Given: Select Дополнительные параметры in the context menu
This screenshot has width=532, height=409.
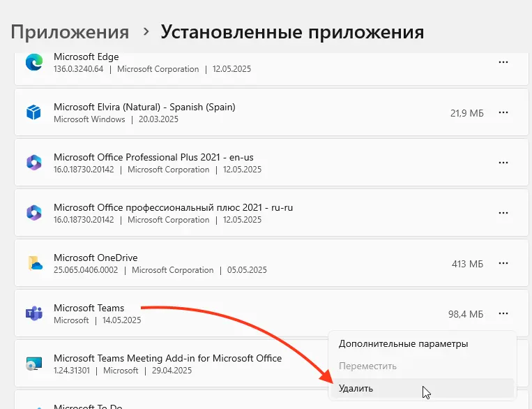Looking at the screenshot, I should pos(422,344).
